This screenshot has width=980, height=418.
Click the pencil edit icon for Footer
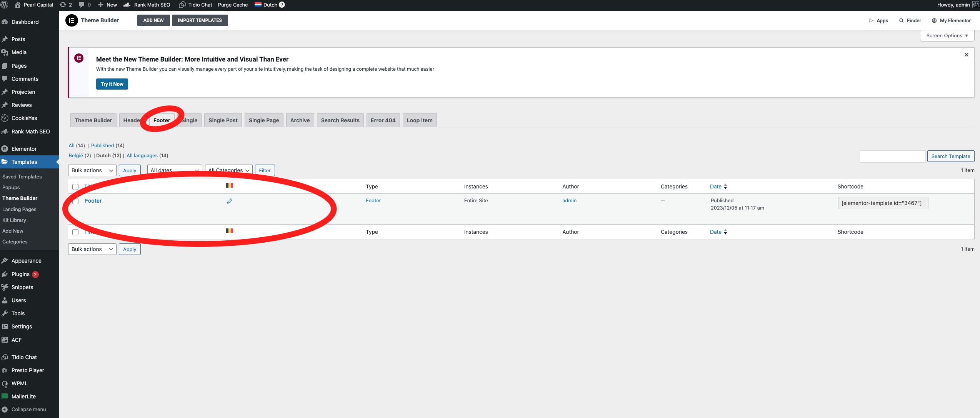click(x=230, y=201)
